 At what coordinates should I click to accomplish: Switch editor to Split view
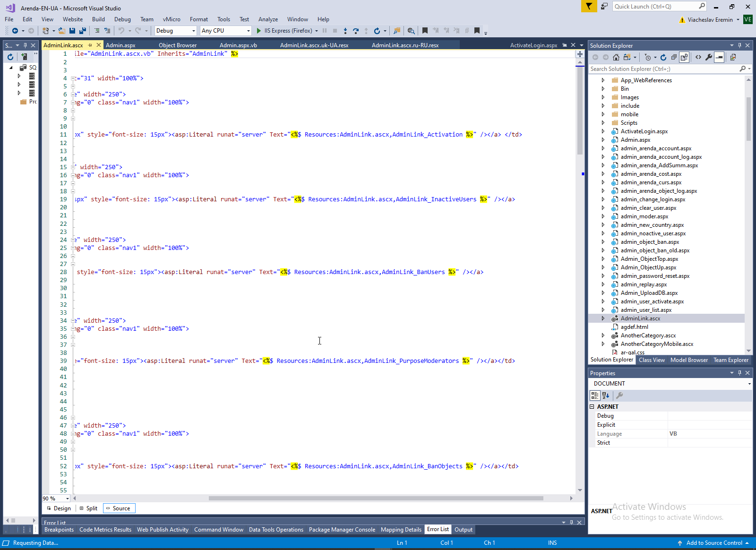tap(89, 508)
